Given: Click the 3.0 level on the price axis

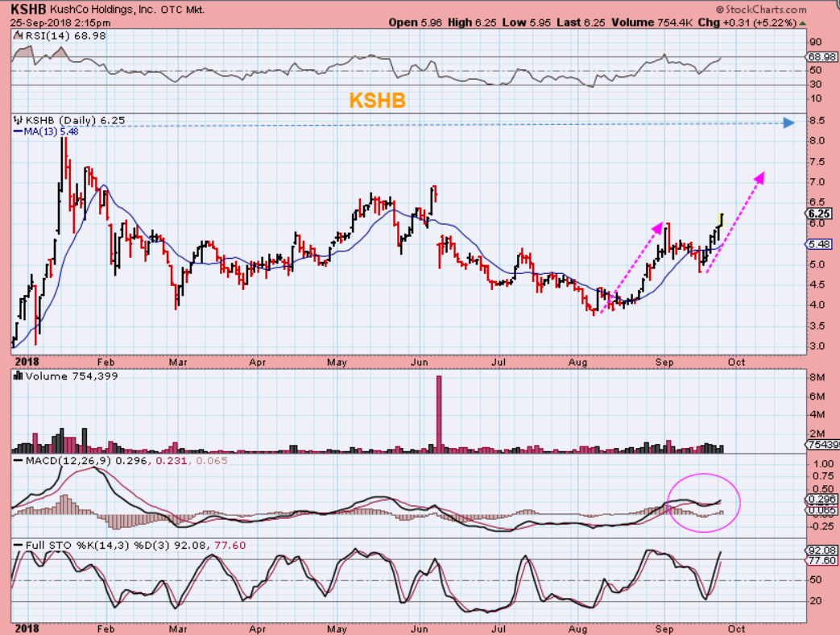Looking at the screenshot, I should (817, 347).
